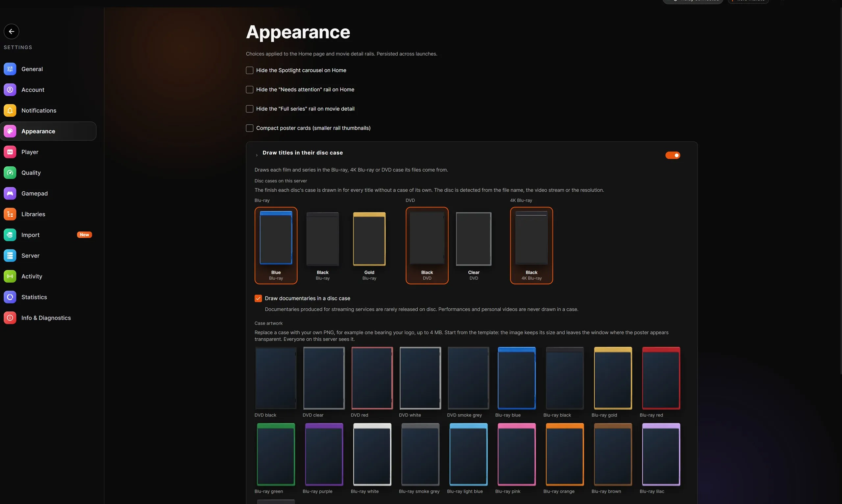
Task: Click the Notifications bell icon
Action: tap(10, 110)
